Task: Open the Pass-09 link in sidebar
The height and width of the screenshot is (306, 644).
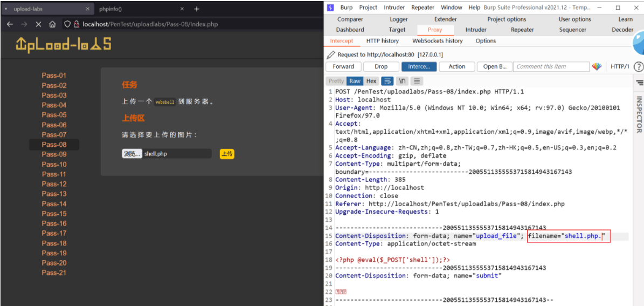Action: [54, 155]
